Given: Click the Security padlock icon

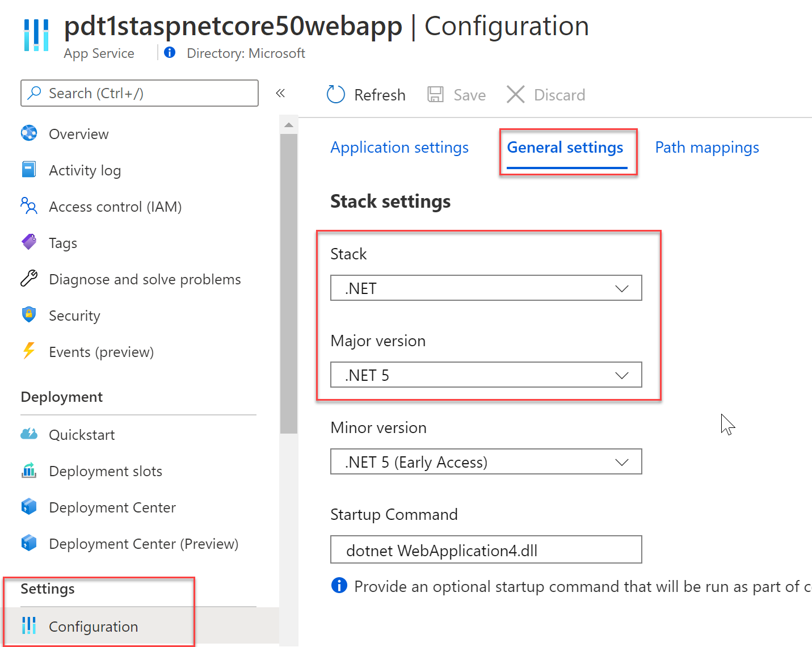Looking at the screenshot, I should point(29,315).
